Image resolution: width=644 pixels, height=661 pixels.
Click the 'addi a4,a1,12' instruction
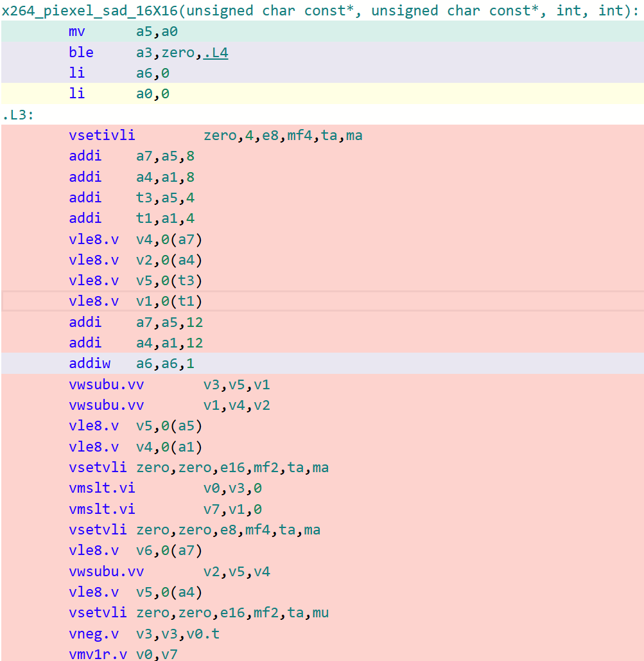(135, 343)
